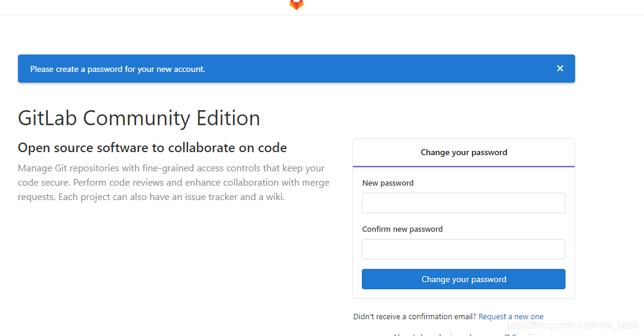Focus the New password field
This screenshot has width=644, height=336.
(463, 203)
